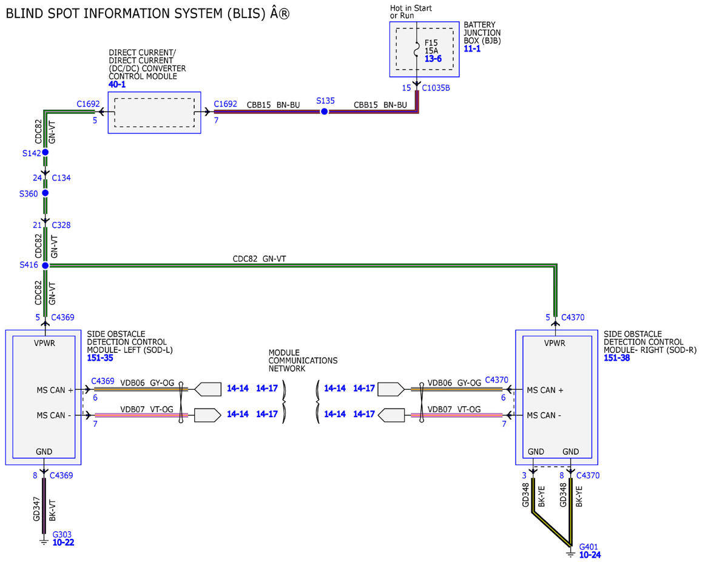
Task: Select splice S142 blue dot
Action: coord(45,152)
